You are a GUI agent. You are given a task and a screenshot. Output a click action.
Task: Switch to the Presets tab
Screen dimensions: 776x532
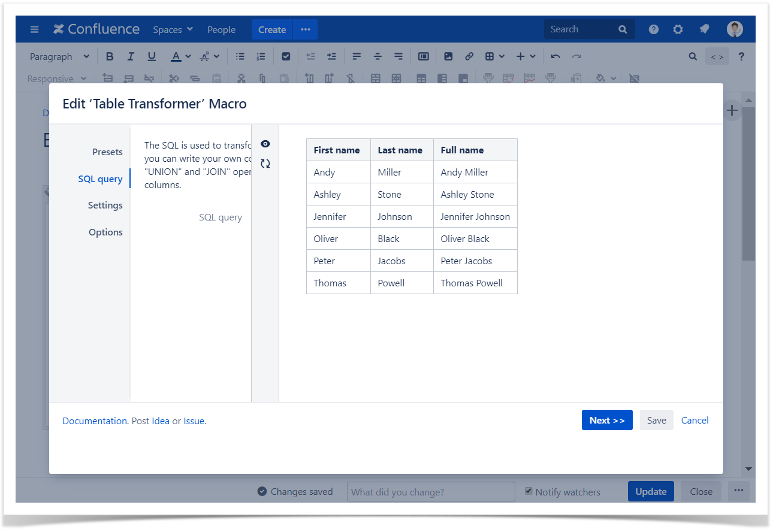pyautogui.click(x=107, y=152)
